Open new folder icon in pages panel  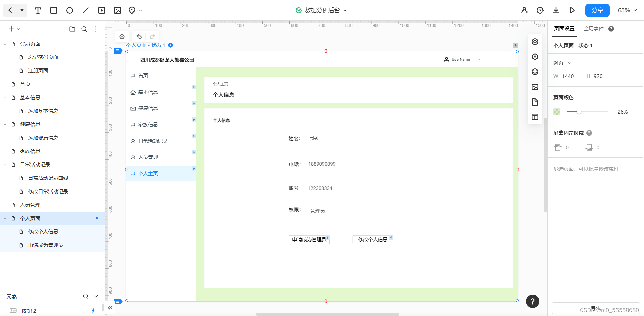point(72,29)
